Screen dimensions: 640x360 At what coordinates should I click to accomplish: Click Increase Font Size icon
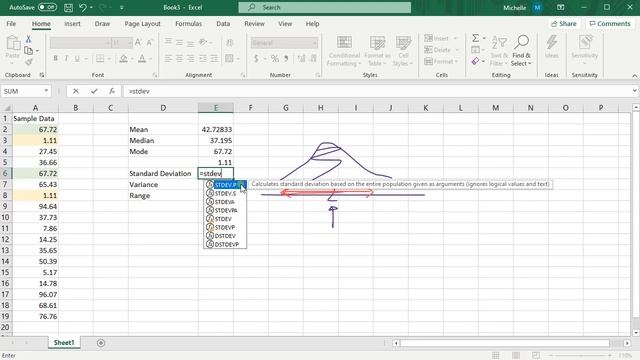[x=138, y=42]
